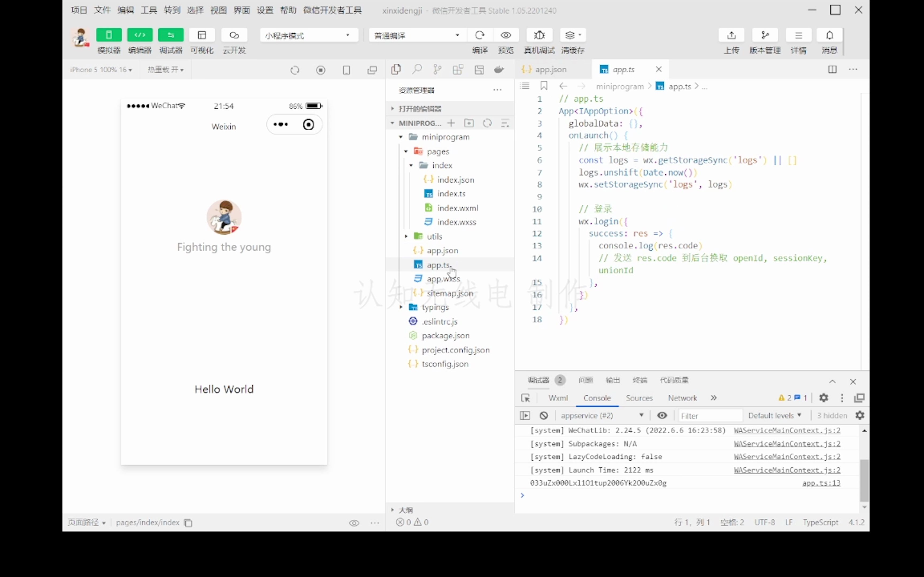924x577 pixels.
Task: Toggle visibility eye icon in bottom bar
Action: click(353, 522)
